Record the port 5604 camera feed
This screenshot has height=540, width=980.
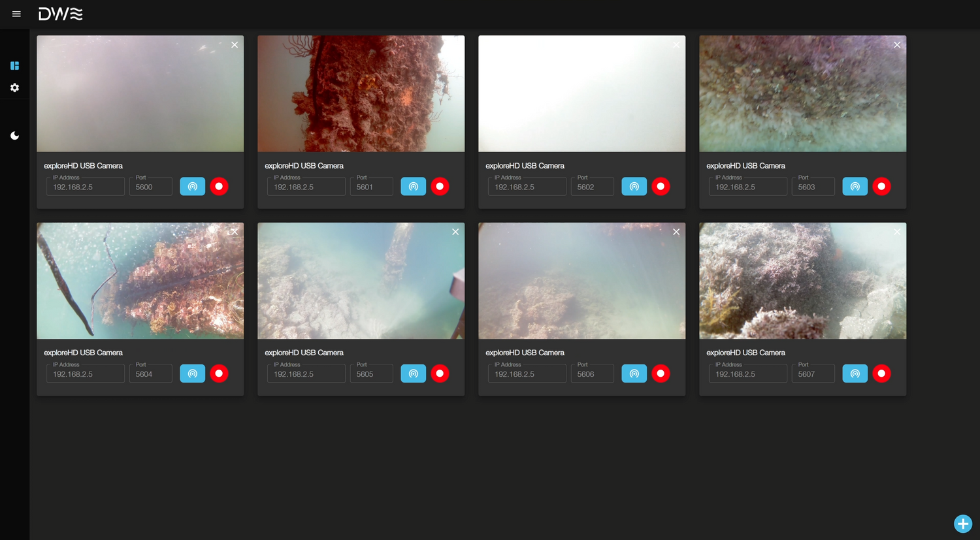(219, 373)
